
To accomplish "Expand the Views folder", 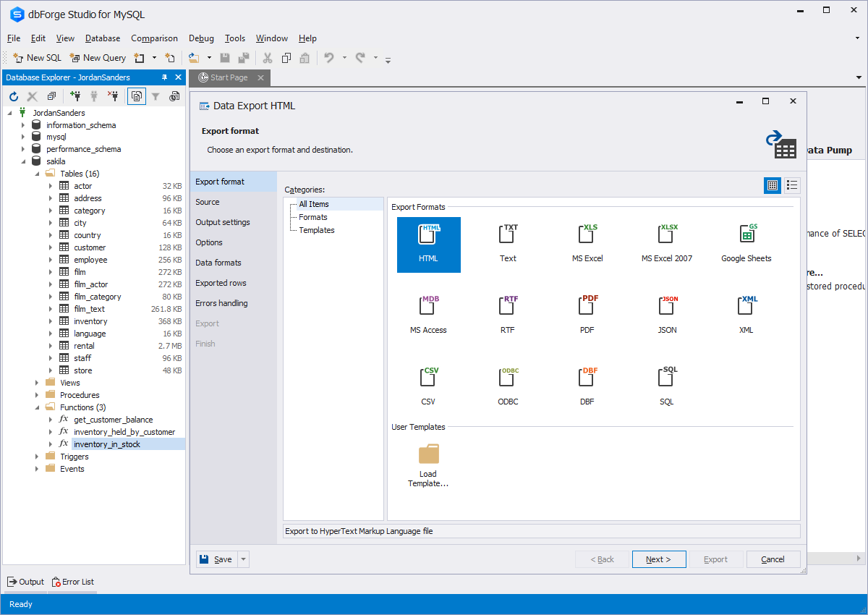I will point(37,383).
